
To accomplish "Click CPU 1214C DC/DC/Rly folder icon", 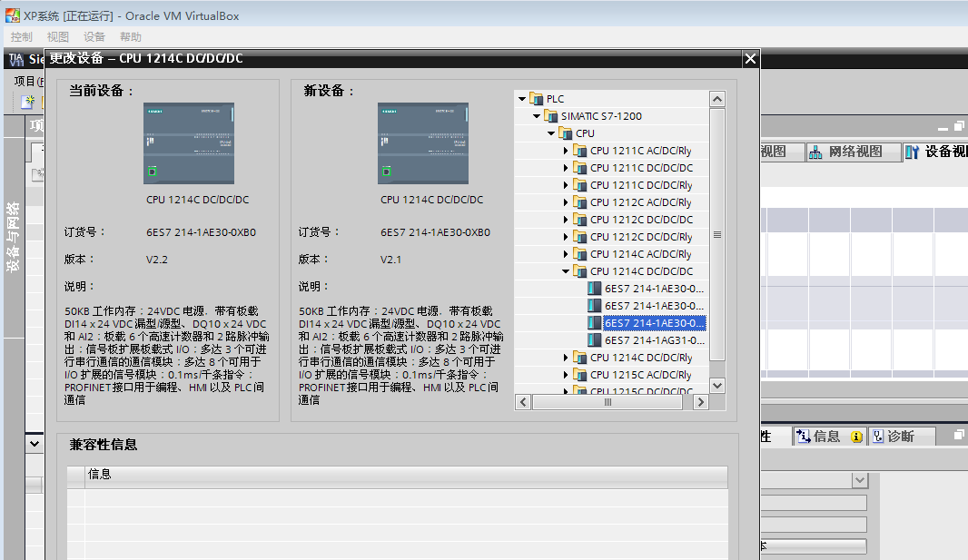I will tap(579, 358).
